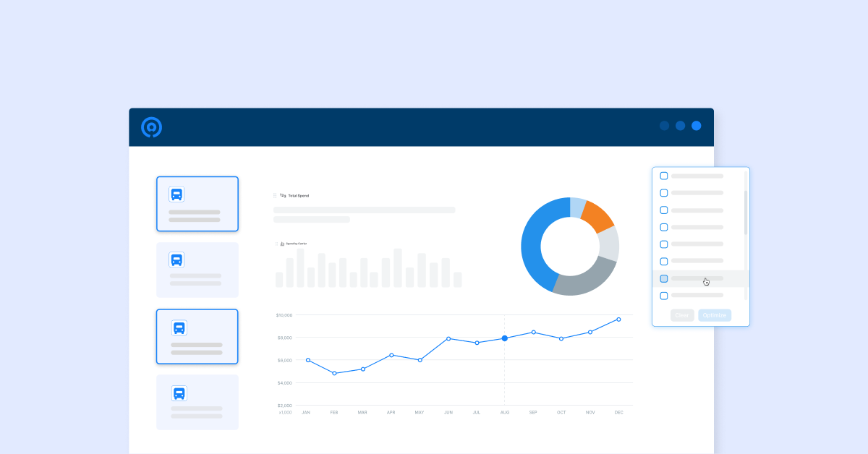Screen dimensions: 868x454
Task: Check the highlighted checkbox under the cursor
Action: click(663, 278)
